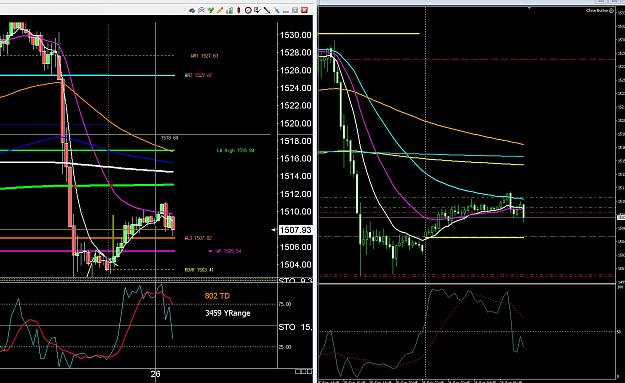The width and height of the screenshot is (625, 383).
Task: Click the 1510.00 price axis label
Action: tap(295, 212)
